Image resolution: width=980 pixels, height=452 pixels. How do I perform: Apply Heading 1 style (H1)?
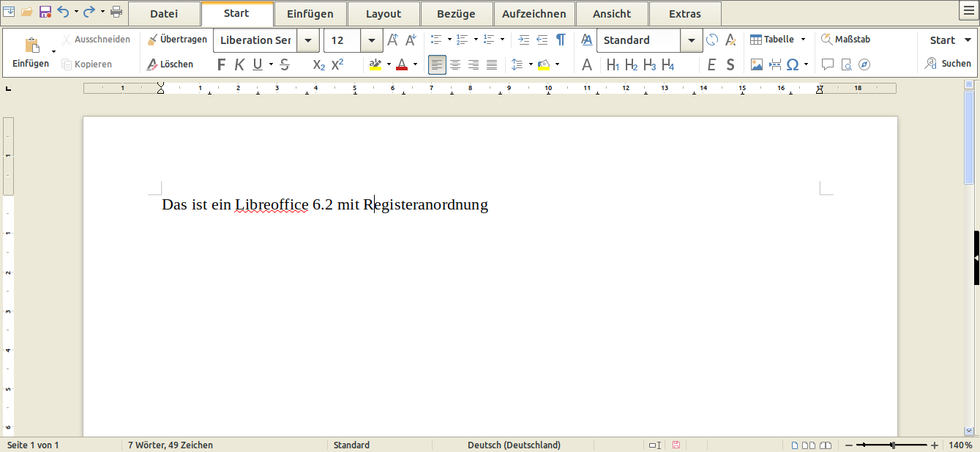613,65
